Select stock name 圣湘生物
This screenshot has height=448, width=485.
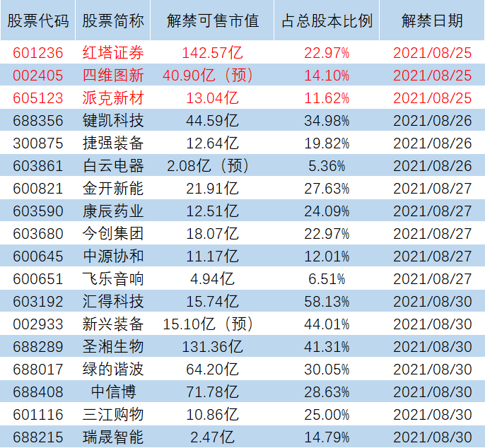pos(113,346)
